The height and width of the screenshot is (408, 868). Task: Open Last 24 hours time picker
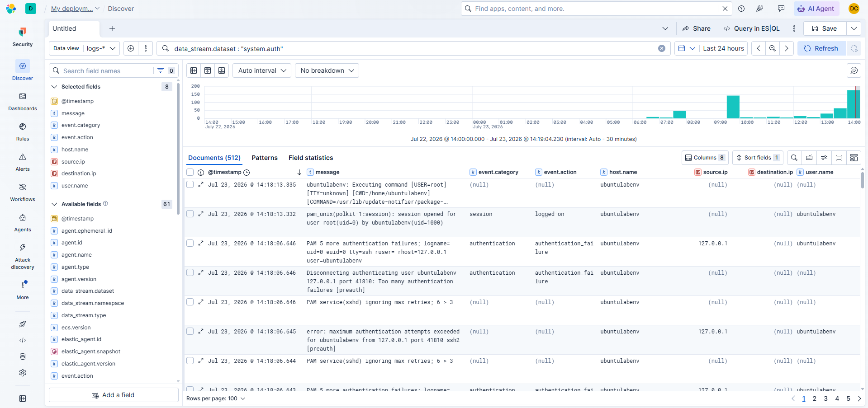[x=723, y=48]
